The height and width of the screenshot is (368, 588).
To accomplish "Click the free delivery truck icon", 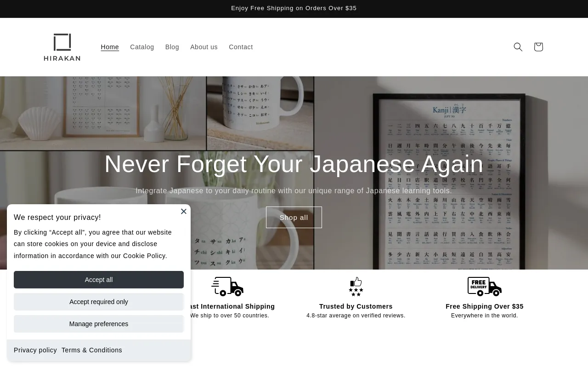I will coord(485,287).
